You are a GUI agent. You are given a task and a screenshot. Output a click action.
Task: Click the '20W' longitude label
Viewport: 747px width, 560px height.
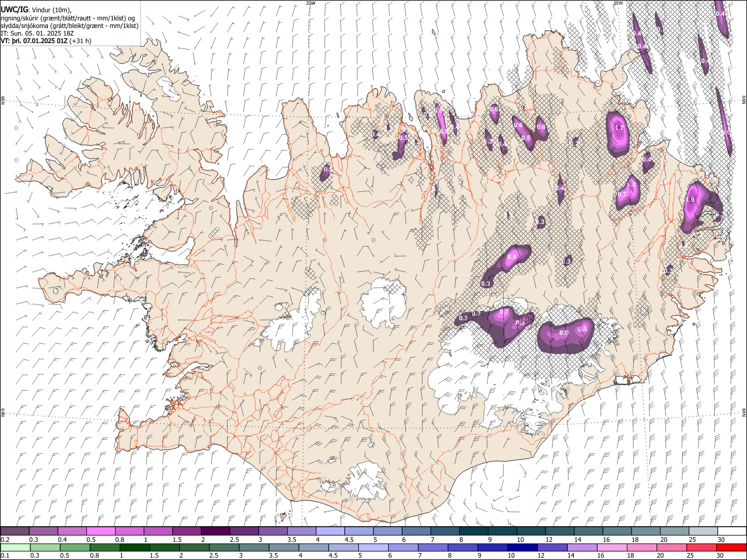point(311,3)
